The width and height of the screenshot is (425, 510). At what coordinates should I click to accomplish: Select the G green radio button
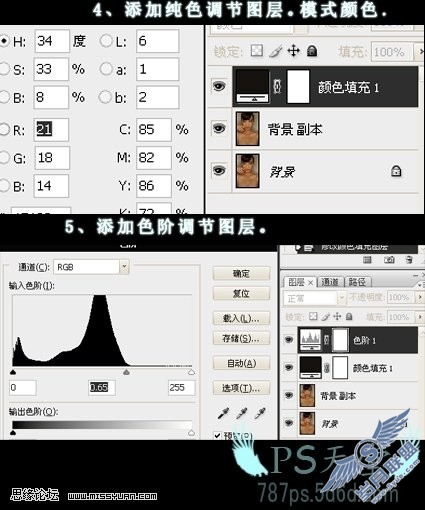tap(4, 157)
